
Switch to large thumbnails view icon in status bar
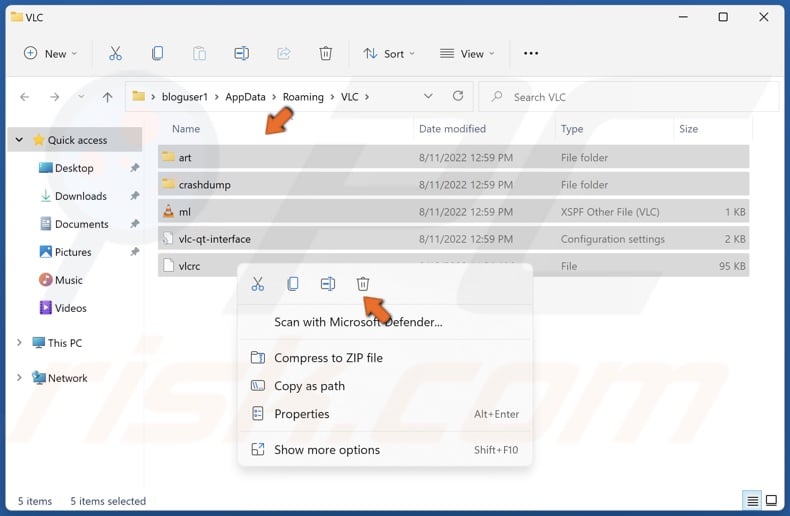771,501
